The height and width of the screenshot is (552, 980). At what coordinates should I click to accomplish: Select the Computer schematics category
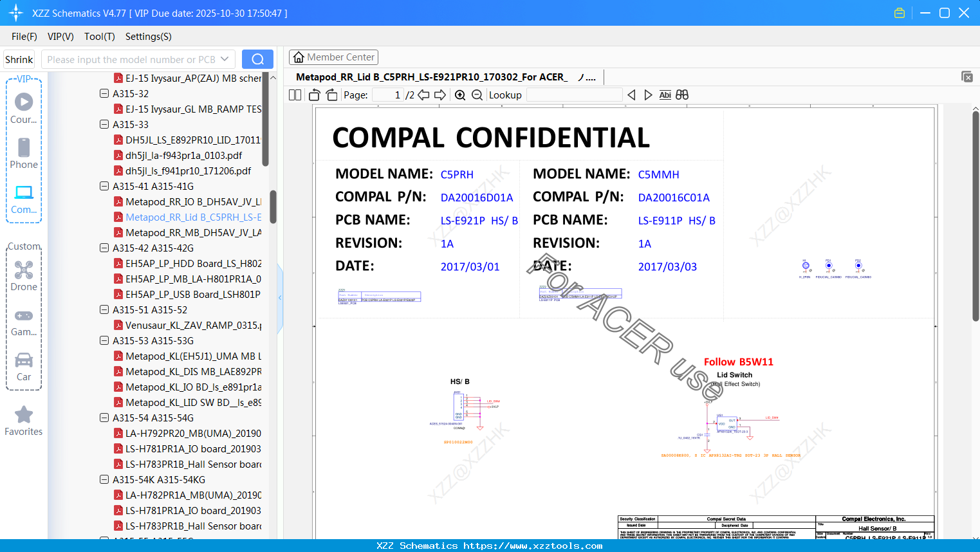tap(24, 199)
